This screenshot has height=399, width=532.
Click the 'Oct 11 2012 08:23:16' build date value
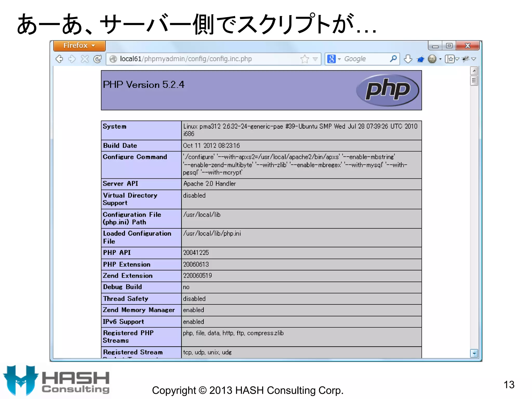click(x=211, y=145)
